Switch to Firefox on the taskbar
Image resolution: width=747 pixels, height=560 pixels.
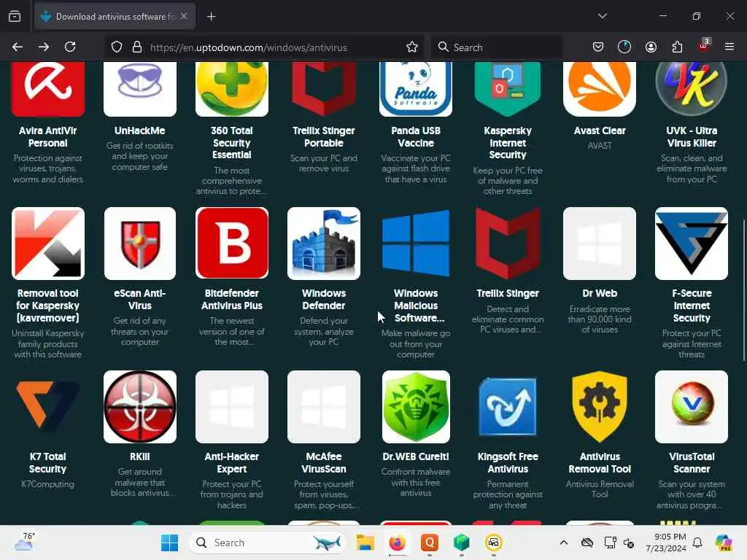pos(397,542)
